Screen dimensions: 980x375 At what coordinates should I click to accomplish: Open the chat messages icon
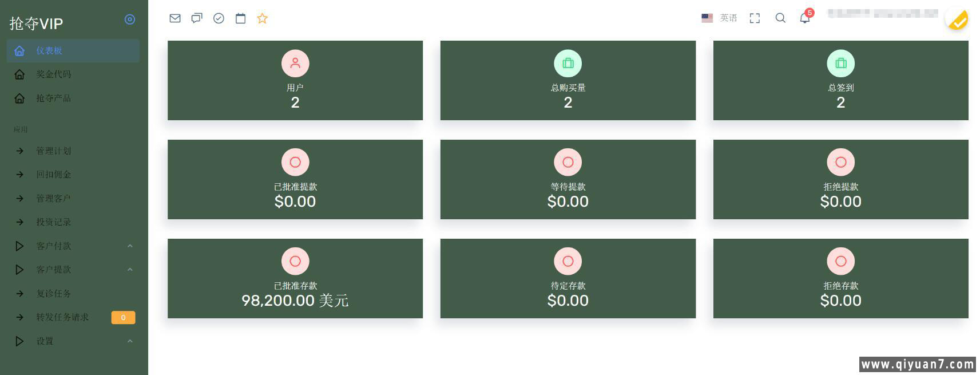pyautogui.click(x=197, y=18)
